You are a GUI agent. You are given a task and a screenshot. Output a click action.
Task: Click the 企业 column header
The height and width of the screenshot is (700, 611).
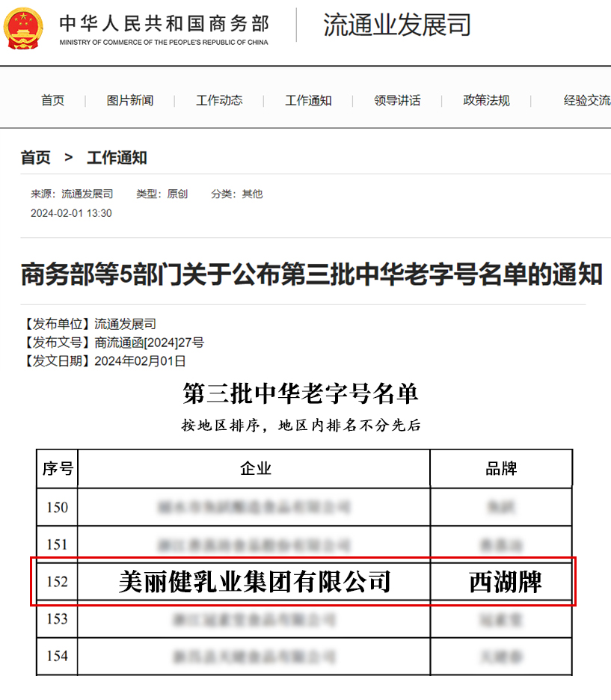(x=254, y=469)
